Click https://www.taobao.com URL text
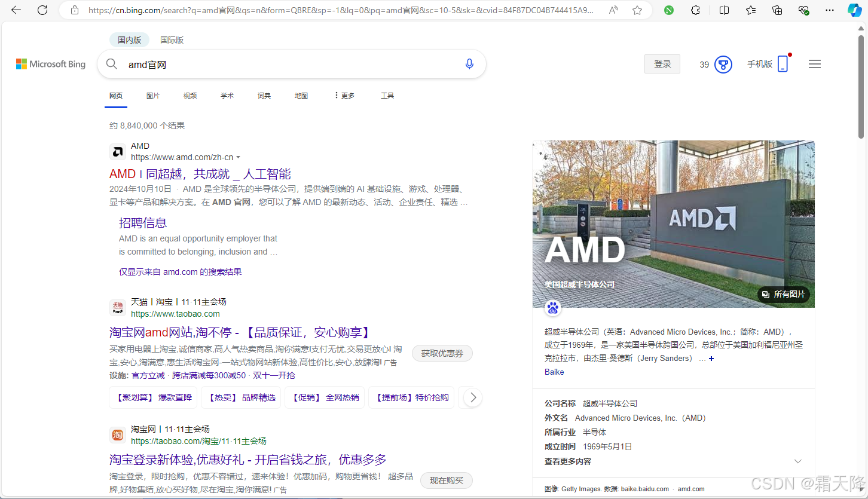This screenshot has height=499, width=868. coord(175,314)
